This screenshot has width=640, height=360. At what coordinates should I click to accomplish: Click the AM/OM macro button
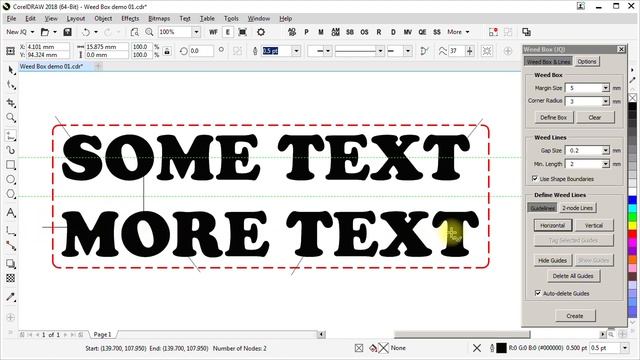coord(336,32)
